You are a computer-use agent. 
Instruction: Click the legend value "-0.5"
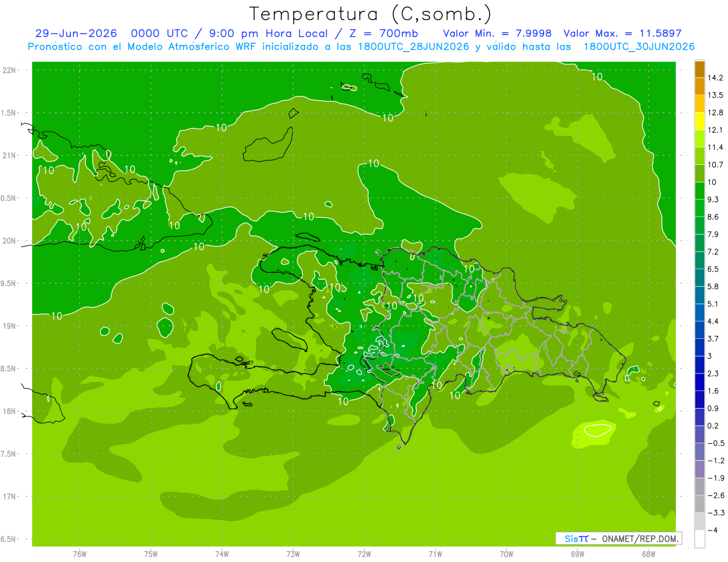tap(715, 443)
